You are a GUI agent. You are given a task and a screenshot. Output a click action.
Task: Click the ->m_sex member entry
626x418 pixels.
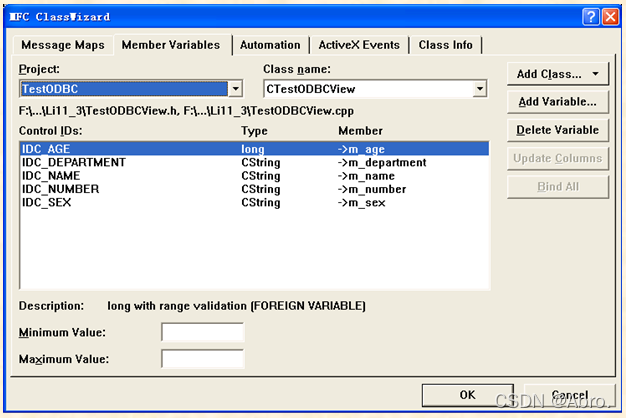(361, 203)
